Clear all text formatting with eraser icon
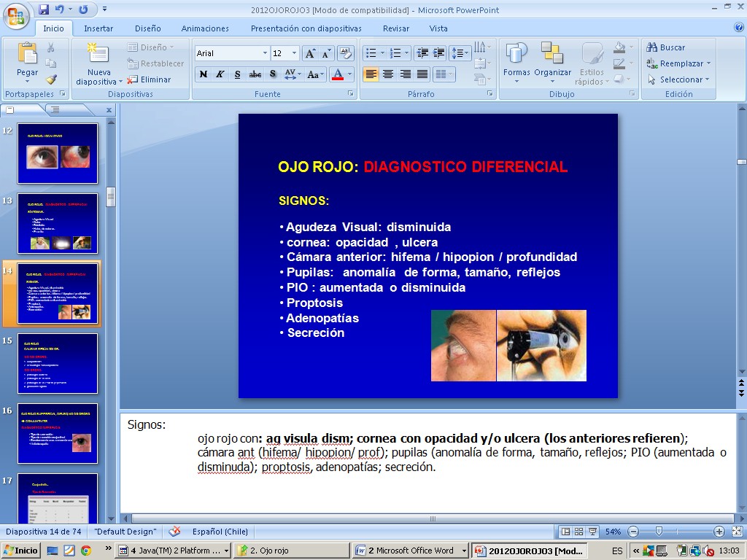Screen dimensions: 747x560 (346, 53)
